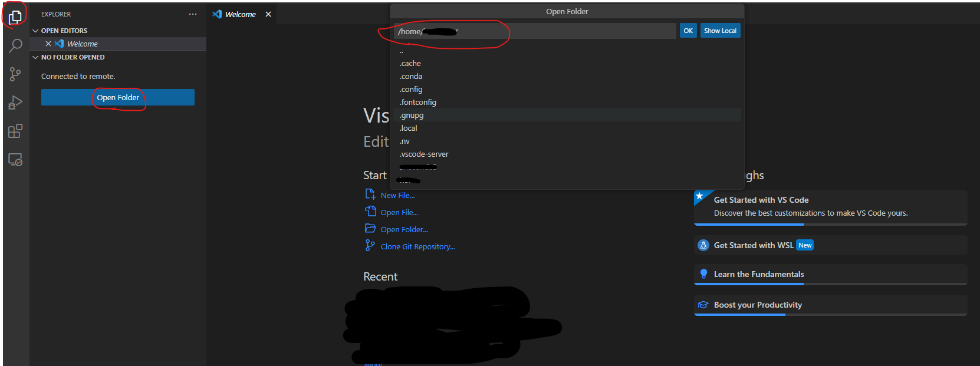Close the Welcome tab

pyautogui.click(x=268, y=14)
